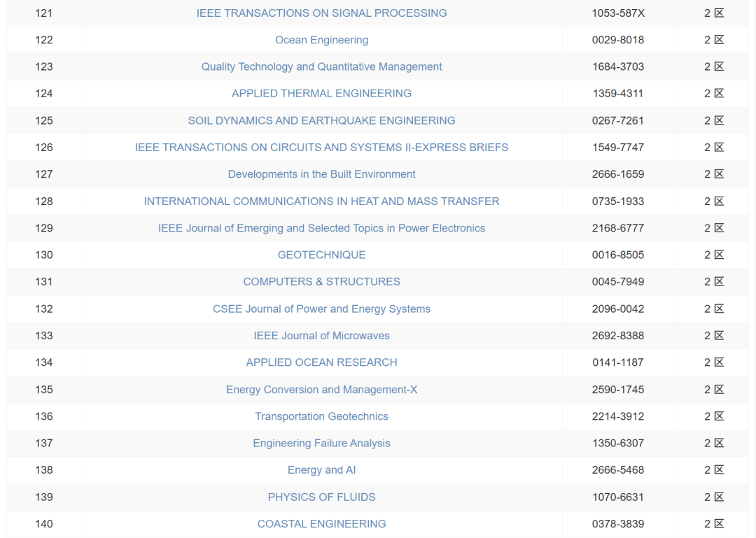Open the Ocean Engineering journal link
The width and height of the screenshot is (756, 538).
click(x=321, y=40)
